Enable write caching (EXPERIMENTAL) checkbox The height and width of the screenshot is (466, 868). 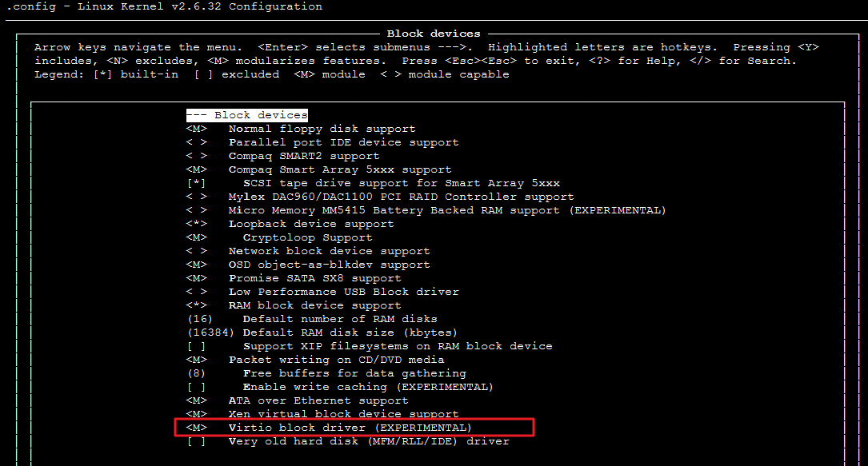pos(197,387)
